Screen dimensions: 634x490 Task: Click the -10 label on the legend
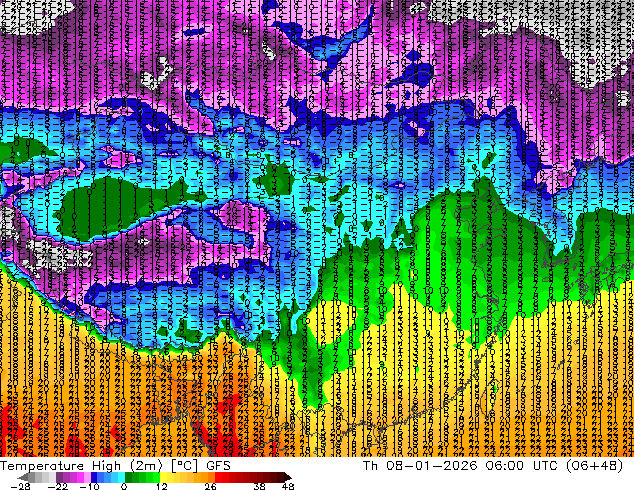(x=90, y=486)
